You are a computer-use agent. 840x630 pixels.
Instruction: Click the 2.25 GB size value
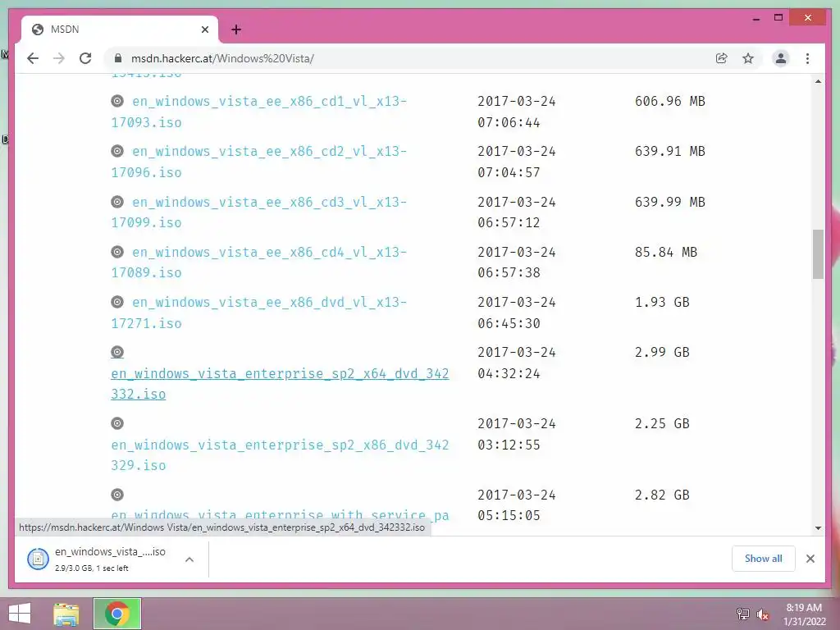click(662, 423)
